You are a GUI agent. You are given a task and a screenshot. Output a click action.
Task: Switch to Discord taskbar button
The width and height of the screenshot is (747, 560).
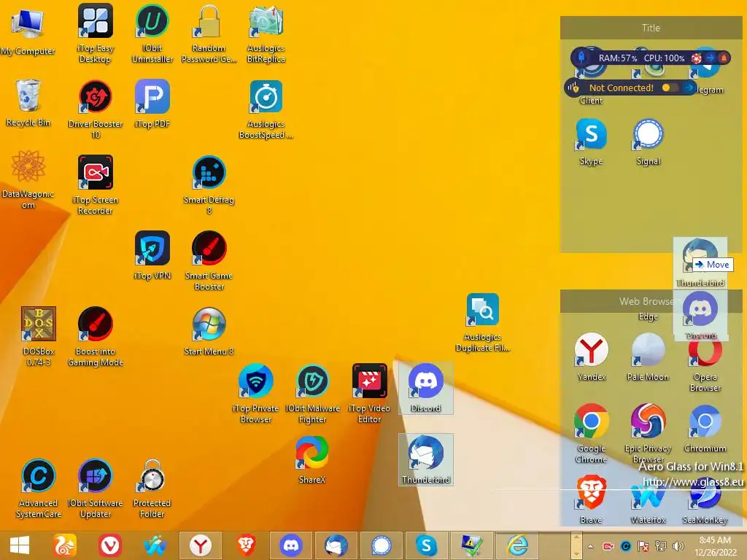click(291, 545)
